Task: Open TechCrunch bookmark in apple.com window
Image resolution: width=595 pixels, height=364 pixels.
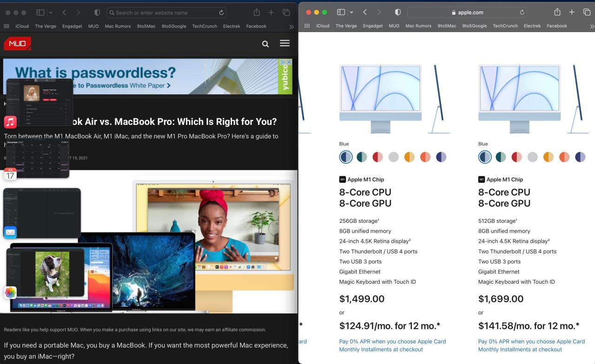Action: tap(505, 26)
